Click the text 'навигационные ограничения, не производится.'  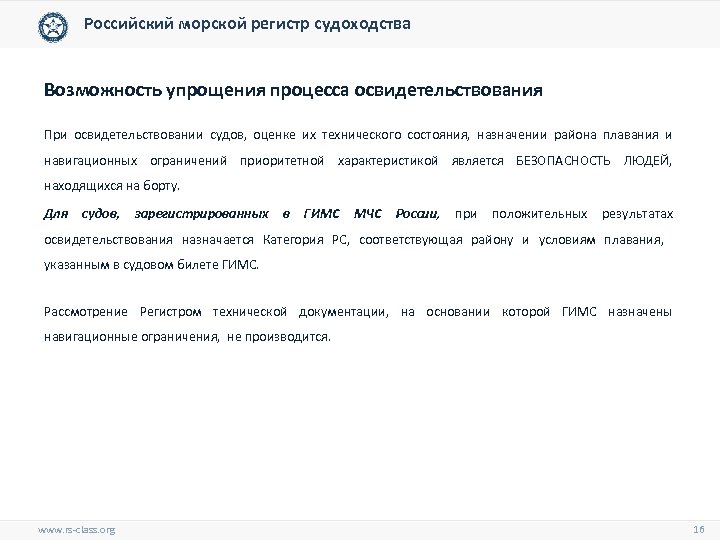[187, 337]
